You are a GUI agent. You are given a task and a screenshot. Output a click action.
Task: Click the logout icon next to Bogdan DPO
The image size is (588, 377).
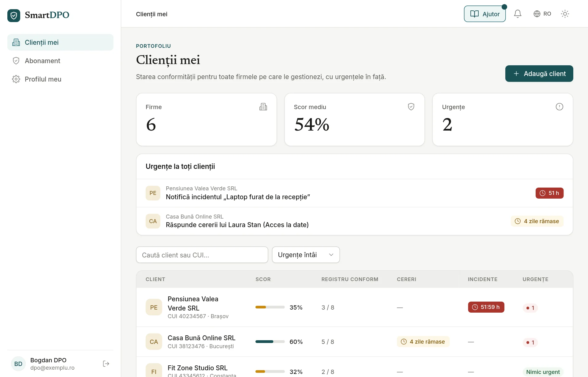pos(106,364)
